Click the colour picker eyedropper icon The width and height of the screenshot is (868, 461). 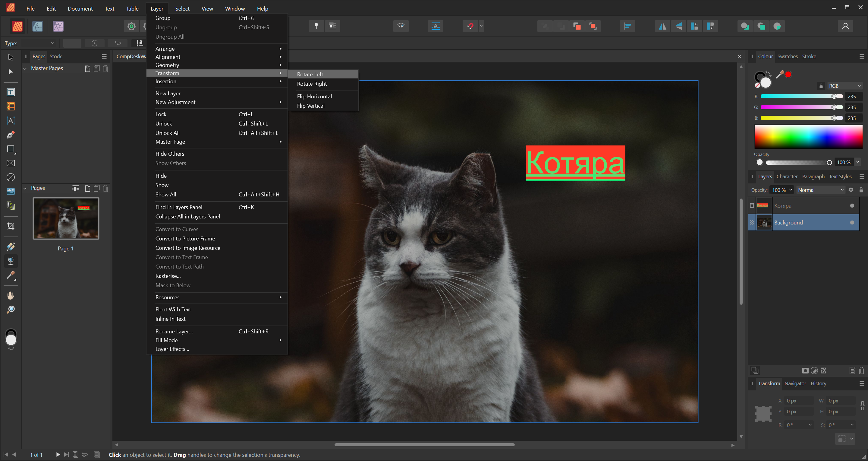point(779,75)
